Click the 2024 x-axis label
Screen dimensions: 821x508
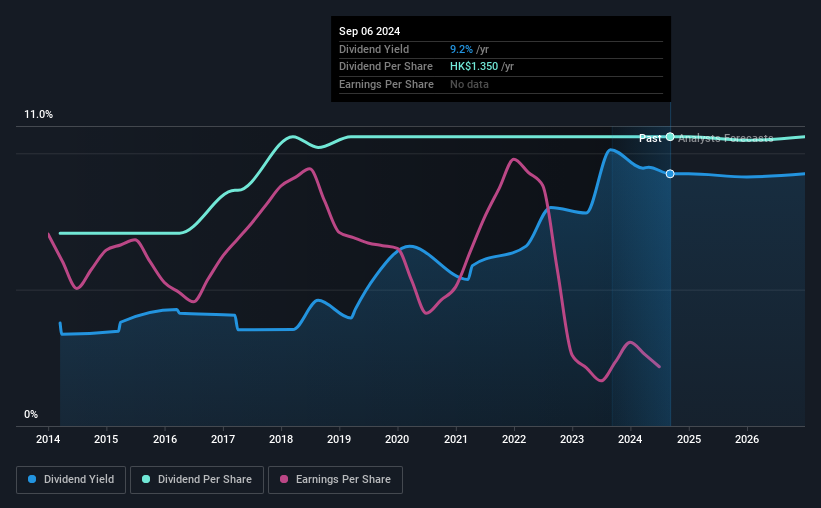630,439
